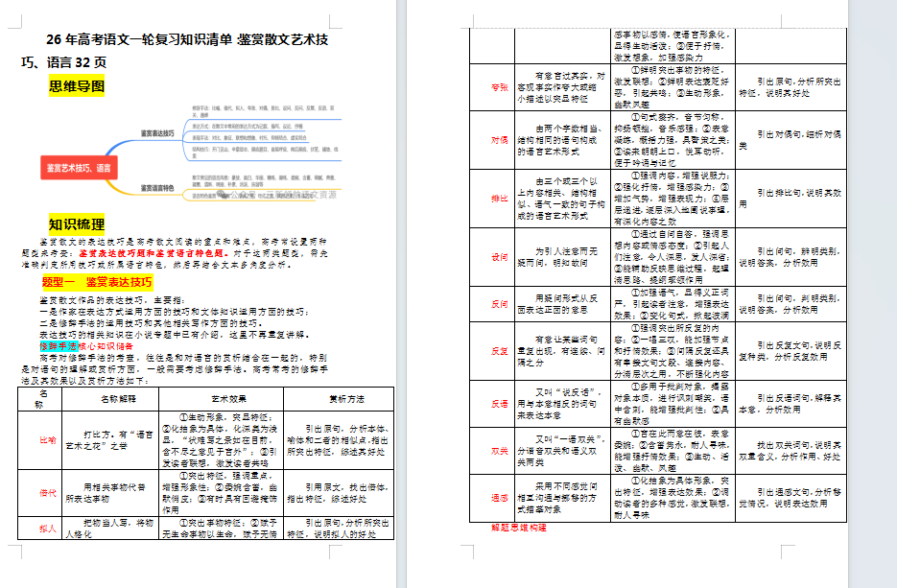Click the cell starting '找出双关词句'
Screen dimensions: 897x588
pos(791,450)
